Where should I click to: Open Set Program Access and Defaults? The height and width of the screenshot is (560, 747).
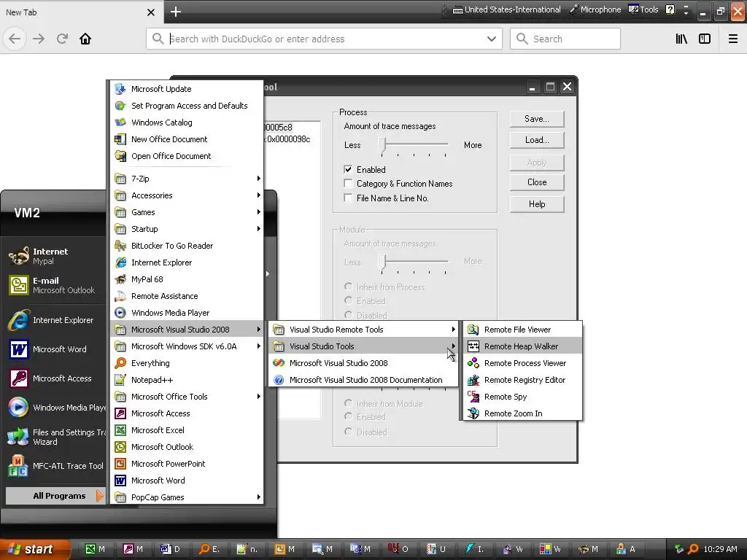187,106
